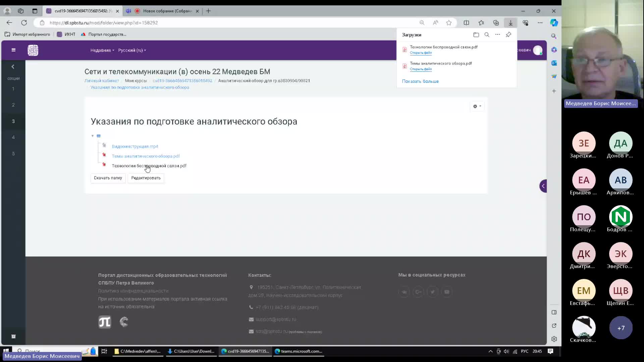
Task: Show the +7 additional participants
Action: coord(621,328)
